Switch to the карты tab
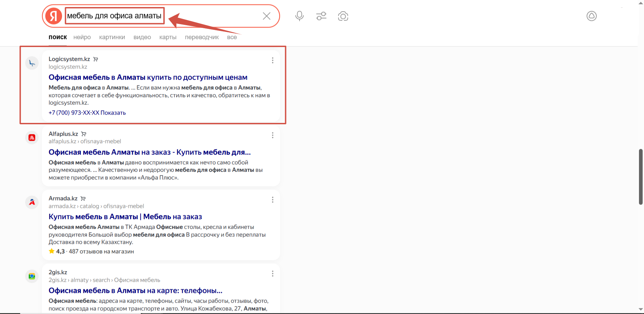 coord(168,37)
